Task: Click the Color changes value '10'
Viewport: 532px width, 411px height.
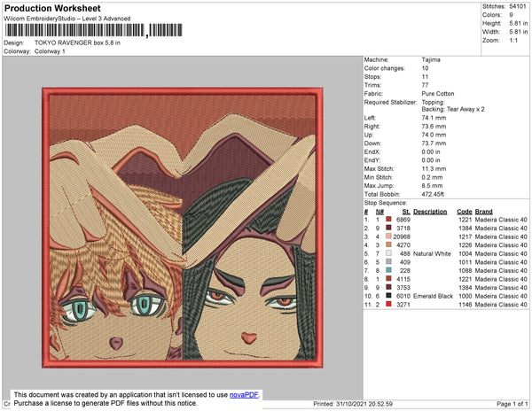Action: [x=425, y=68]
